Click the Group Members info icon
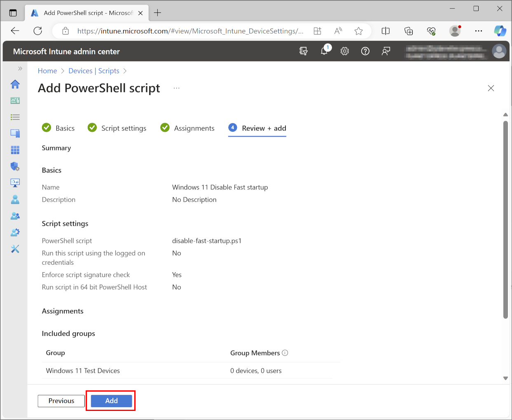This screenshot has width=512, height=420. click(x=285, y=353)
